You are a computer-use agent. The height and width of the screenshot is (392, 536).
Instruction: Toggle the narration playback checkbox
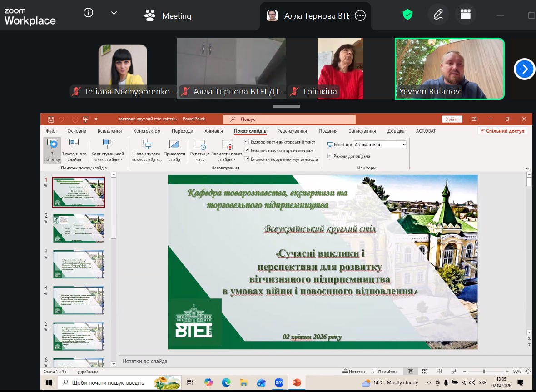[247, 142]
